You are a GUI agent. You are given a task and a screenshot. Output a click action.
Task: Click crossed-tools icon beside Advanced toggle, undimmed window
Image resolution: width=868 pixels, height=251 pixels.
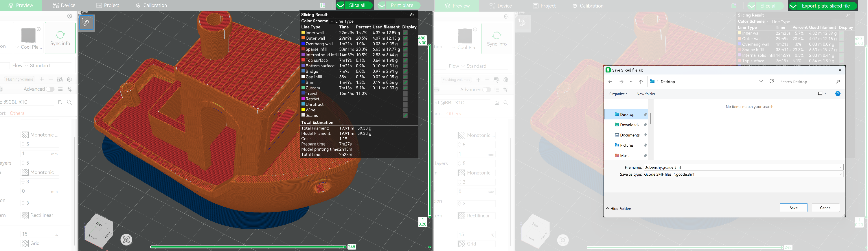69,89
